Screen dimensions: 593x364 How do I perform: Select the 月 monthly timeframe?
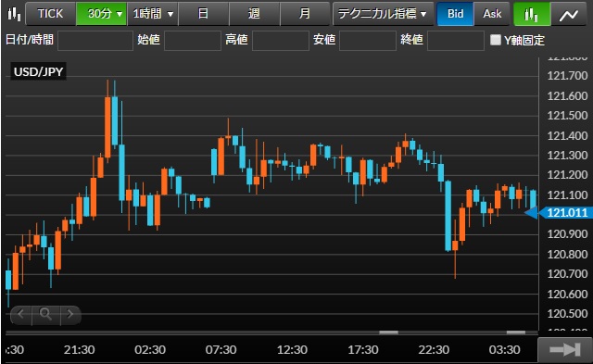click(305, 14)
